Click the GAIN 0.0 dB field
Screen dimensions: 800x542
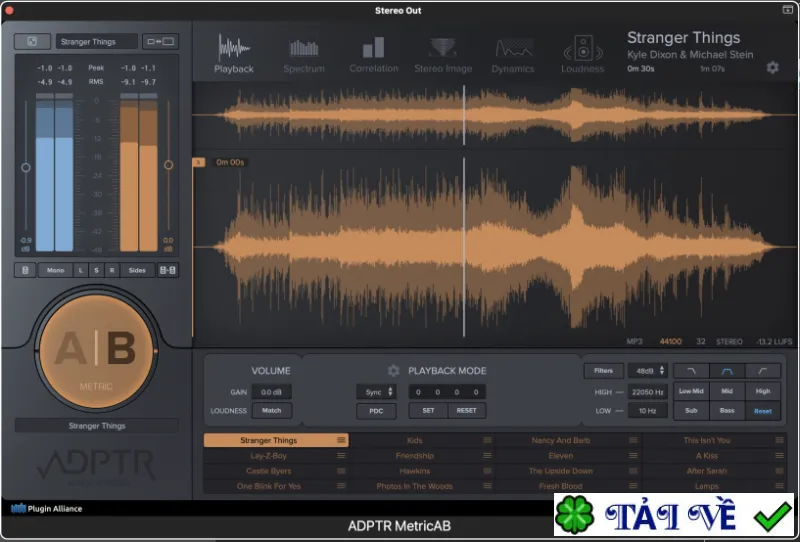coord(271,392)
